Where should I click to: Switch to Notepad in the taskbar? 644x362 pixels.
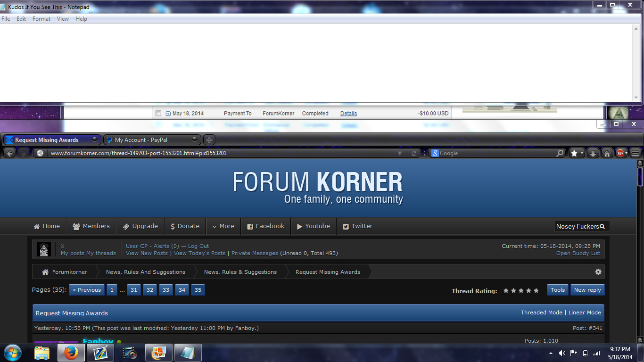click(x=188, y=353)
